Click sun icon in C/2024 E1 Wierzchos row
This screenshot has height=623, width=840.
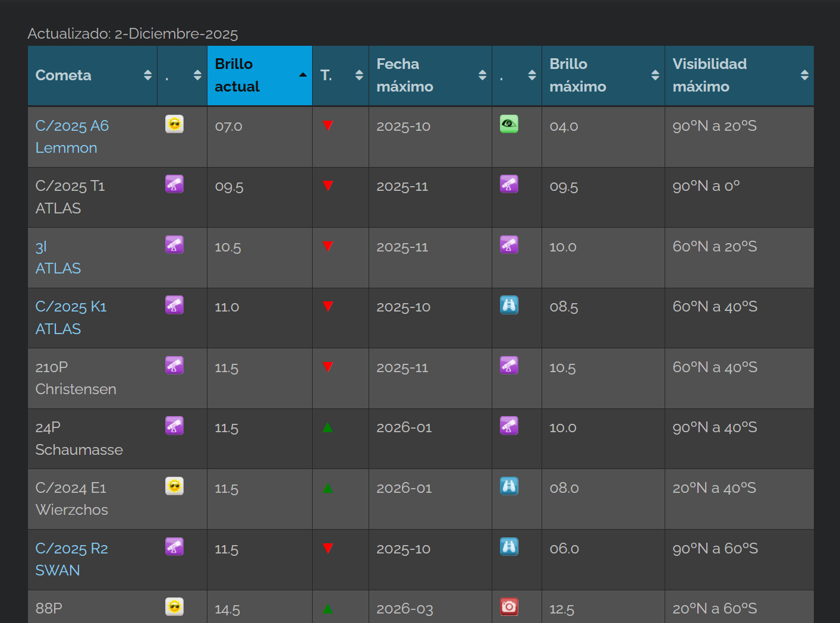pyautogui.click(x=174, y=486)
